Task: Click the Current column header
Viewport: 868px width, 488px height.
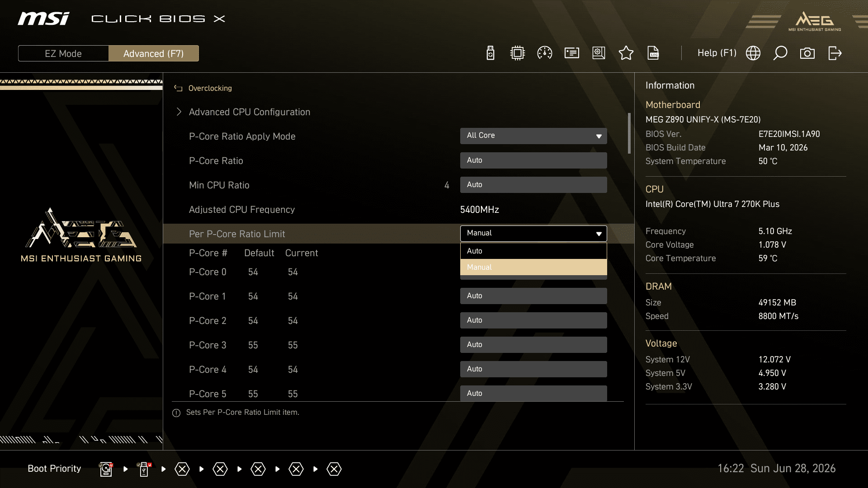Action: [x=302, y=253]
